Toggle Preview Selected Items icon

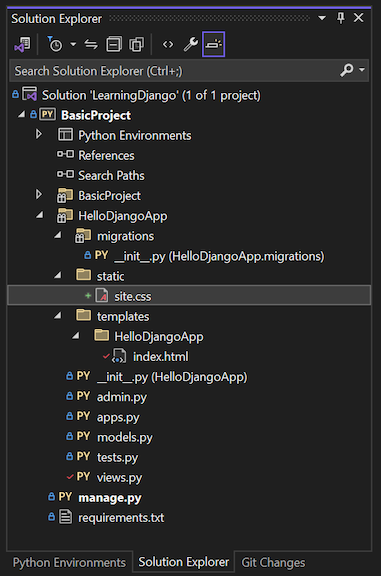pyautogui.click(x=213, y=44)
